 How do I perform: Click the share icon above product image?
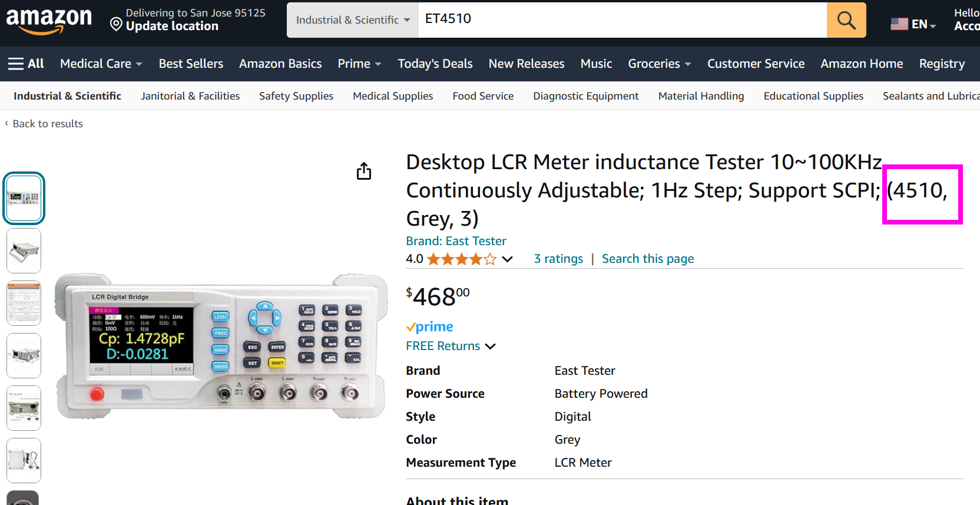point(364,171)
